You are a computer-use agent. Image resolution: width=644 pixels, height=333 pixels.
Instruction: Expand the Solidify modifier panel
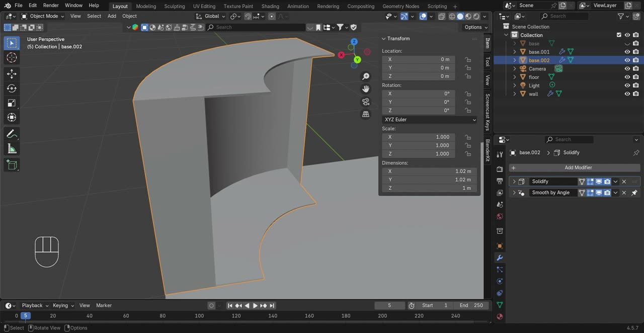514,182
